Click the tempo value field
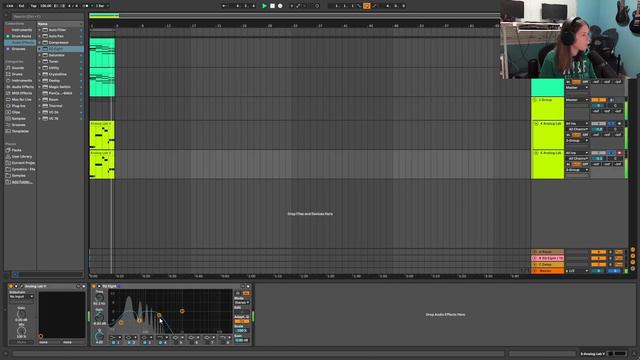The image size is (640, 360). [x=46, y=6]
